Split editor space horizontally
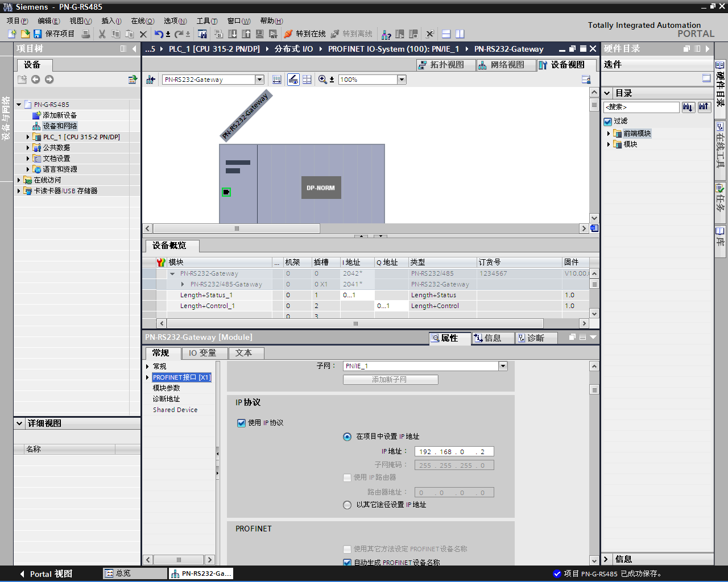The width and height of the screenshot is (728, 582). pyautogui.click(x=446, y=34)
